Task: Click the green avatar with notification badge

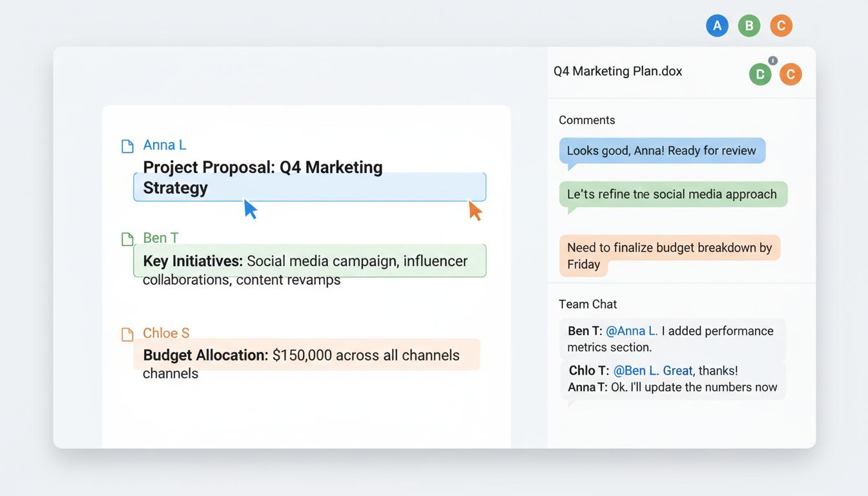Action: [761, 74]
